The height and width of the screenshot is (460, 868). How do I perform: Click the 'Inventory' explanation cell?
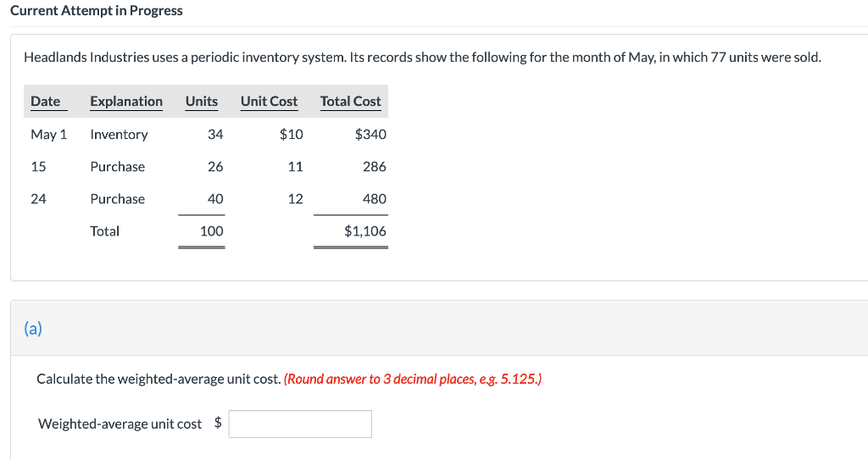[119, 135]
